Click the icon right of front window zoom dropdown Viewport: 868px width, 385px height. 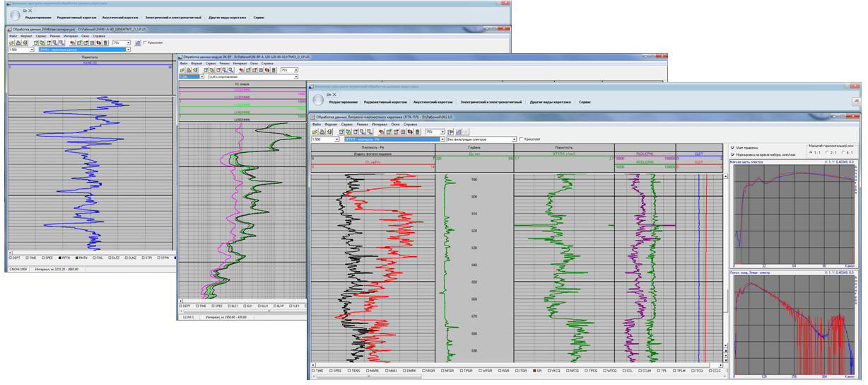tap(450, 132)
